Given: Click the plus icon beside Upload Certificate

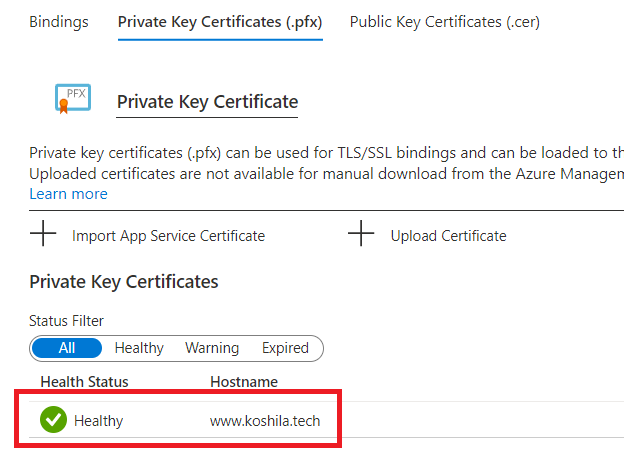Looking at the screenshot, I should tap(361, 233).
